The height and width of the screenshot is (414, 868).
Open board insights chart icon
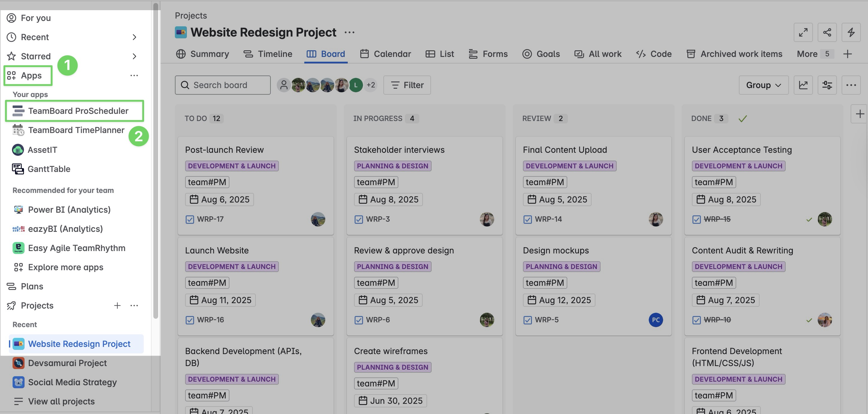(x=803, y=85)
